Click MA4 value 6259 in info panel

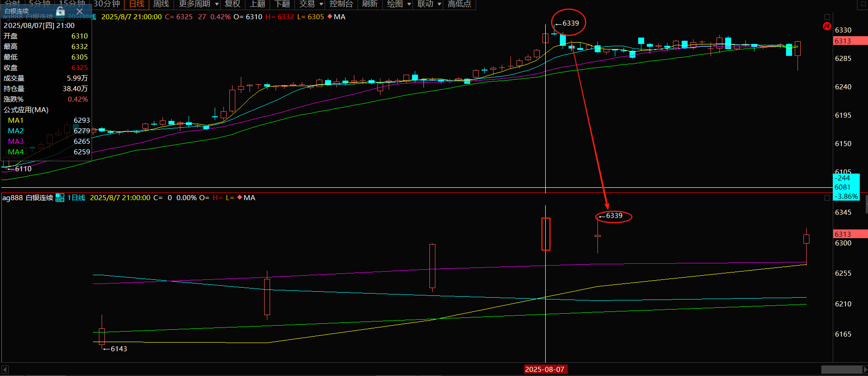82,152
